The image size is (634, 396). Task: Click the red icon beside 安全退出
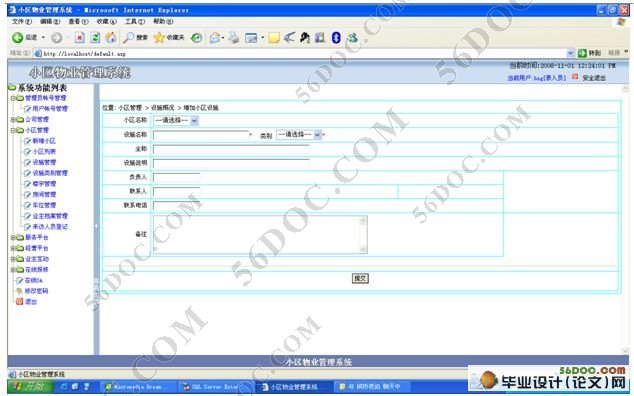point(575,77)
